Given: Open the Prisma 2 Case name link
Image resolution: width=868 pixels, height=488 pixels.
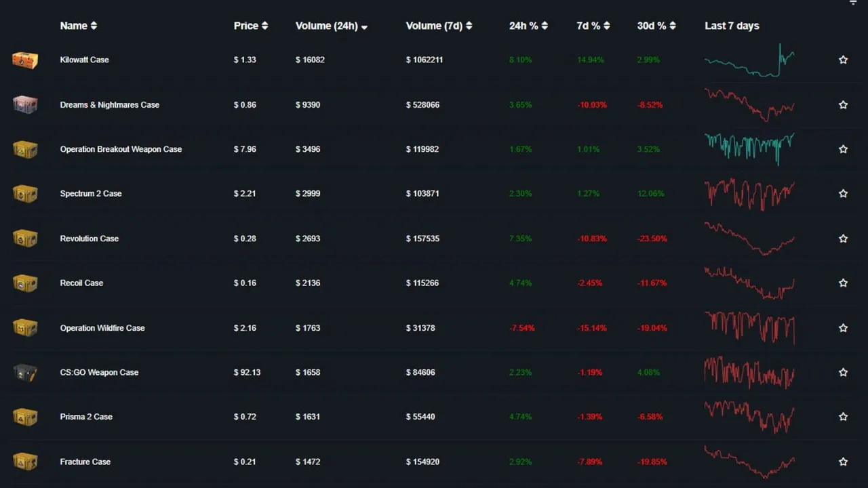Looking at the screenshot, I should click(86, 417).
